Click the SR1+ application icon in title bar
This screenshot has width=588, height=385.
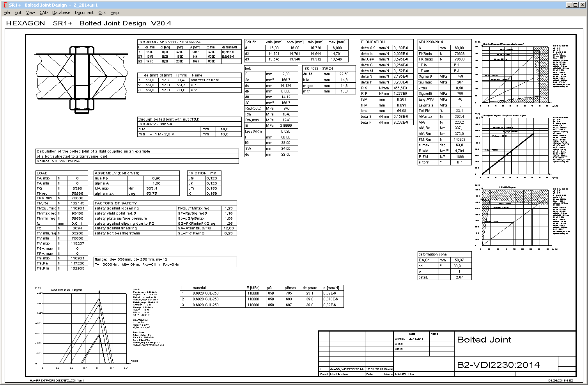pyautogui.click(x=5, y=5)
